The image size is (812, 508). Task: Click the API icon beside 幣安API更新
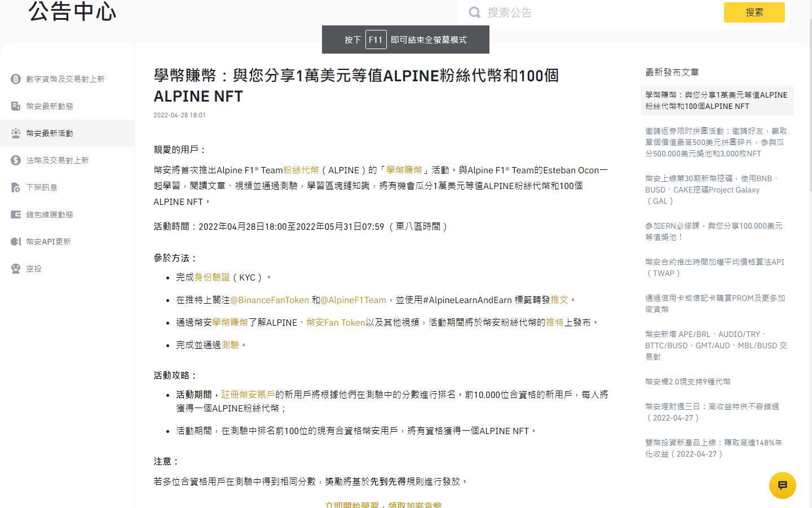pyautogui.click(x=16, y=242)
